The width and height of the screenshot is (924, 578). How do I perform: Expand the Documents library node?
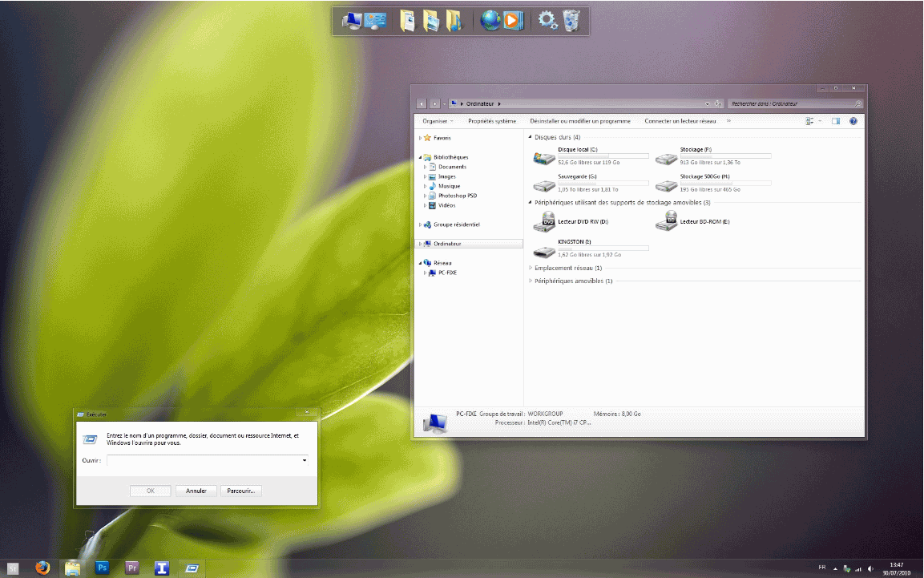(425, 167)
